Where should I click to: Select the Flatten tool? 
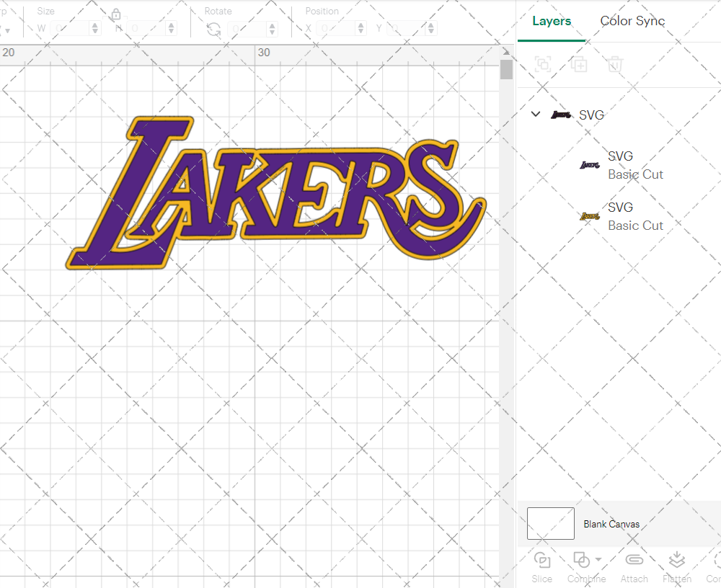(x=676, y=560)
